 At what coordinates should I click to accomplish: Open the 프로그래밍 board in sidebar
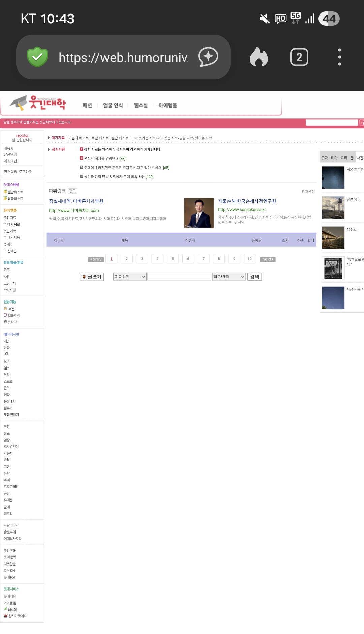pos(11,487)
